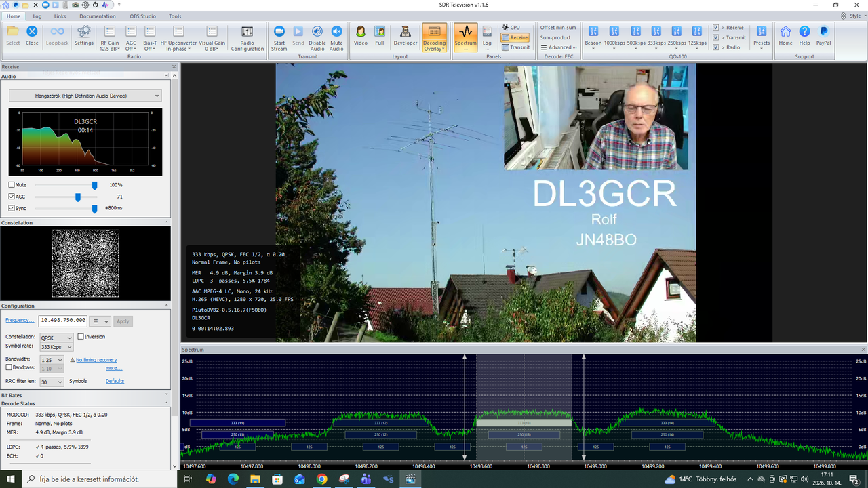Click the Defaults link
868x488 pixels.
pos(115,381)
